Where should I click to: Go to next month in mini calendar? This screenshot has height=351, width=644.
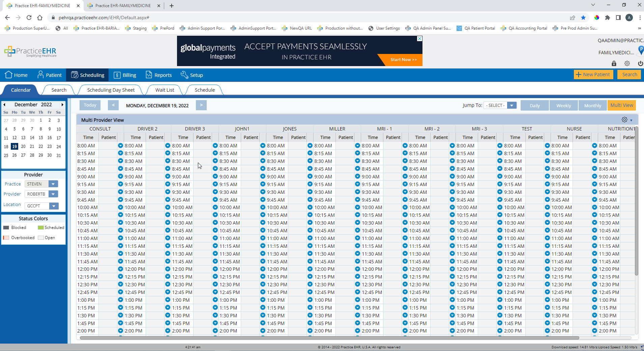coord(62,105)
